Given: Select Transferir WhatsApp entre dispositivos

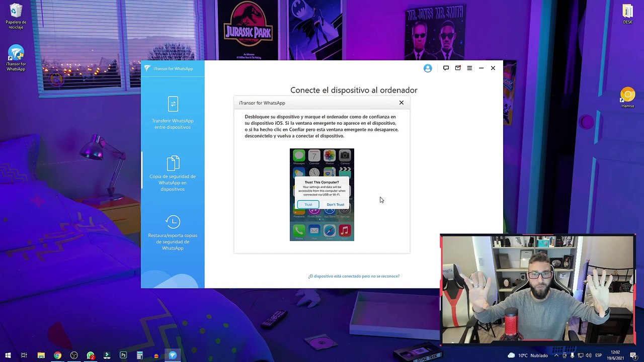Looking at the screenshot, I should click(173, 113).
